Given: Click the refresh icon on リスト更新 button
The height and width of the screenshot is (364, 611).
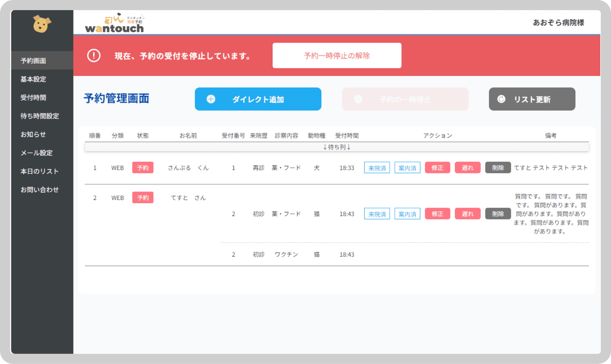Looking at the screenshot, I should coord(501,99).
